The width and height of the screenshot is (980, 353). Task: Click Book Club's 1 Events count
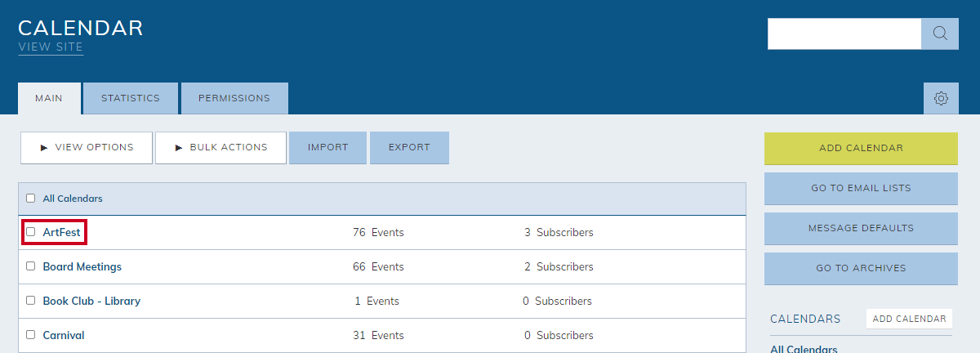[377, 301]
